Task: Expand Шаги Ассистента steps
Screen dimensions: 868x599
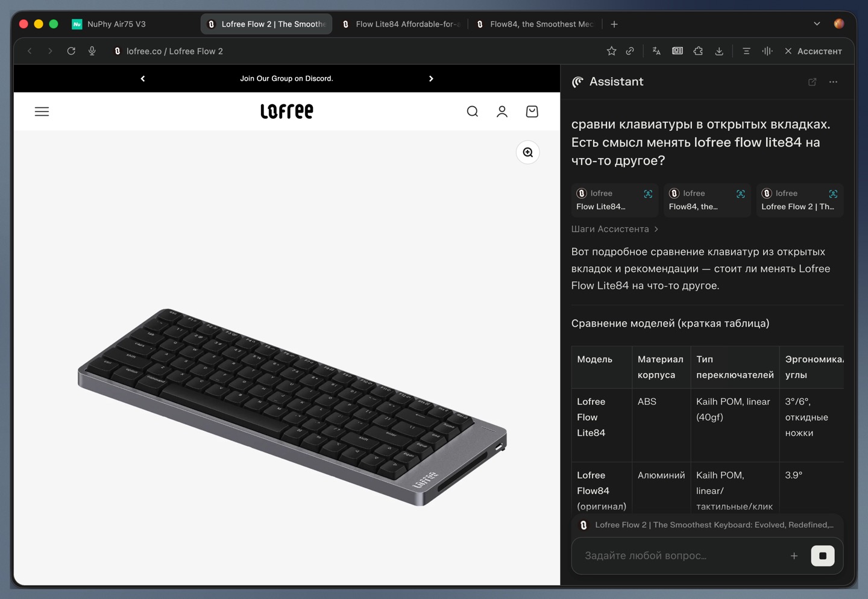Action: [615, 229]
